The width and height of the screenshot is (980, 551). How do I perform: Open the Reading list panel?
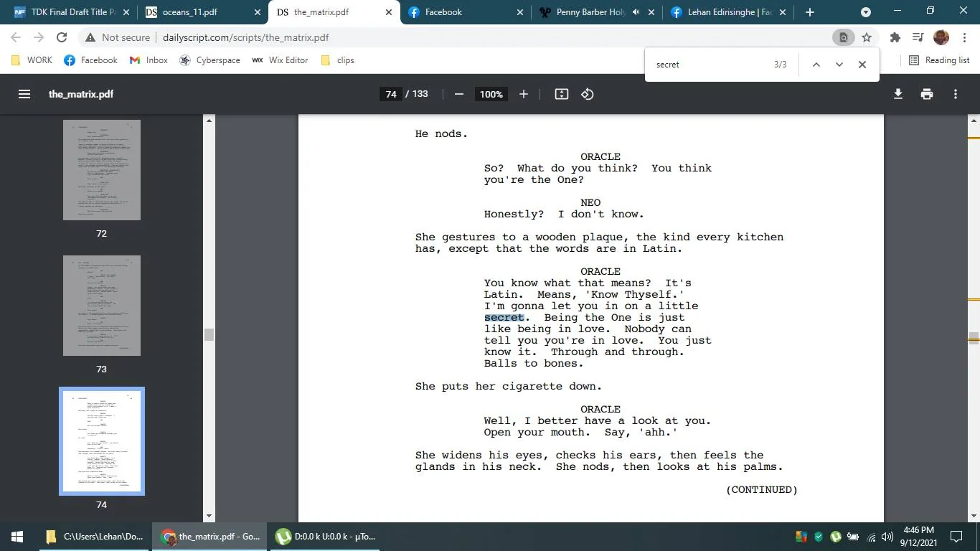point(939,60)
